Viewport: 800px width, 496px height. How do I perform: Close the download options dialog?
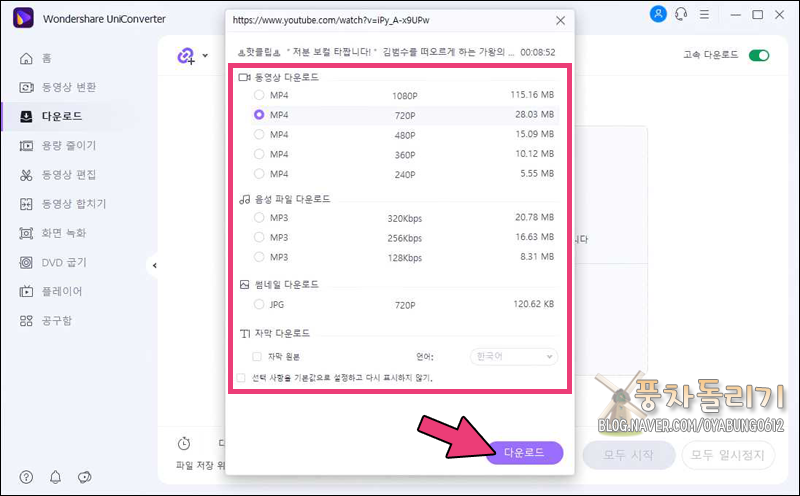click(560, 20)
